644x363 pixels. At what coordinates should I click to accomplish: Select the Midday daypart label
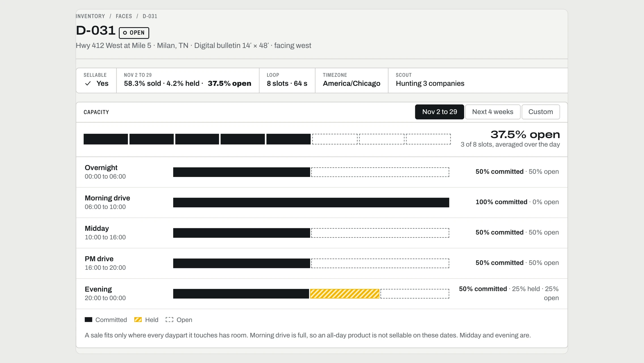coord(97,228)
